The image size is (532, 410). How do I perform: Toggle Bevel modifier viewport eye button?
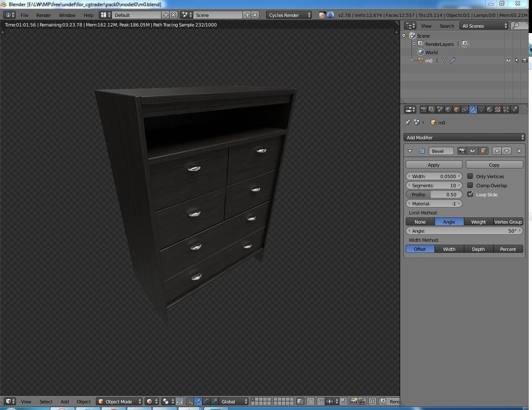point(473,151)
